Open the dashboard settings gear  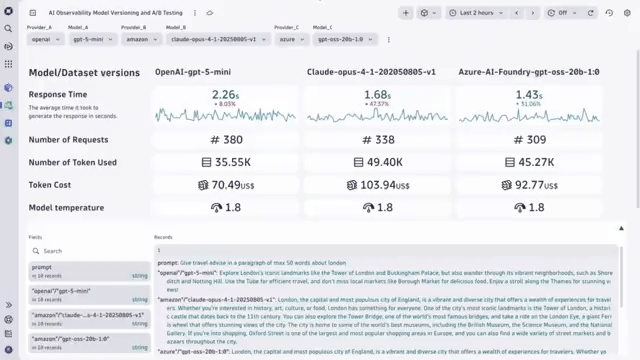coord(627,13)
